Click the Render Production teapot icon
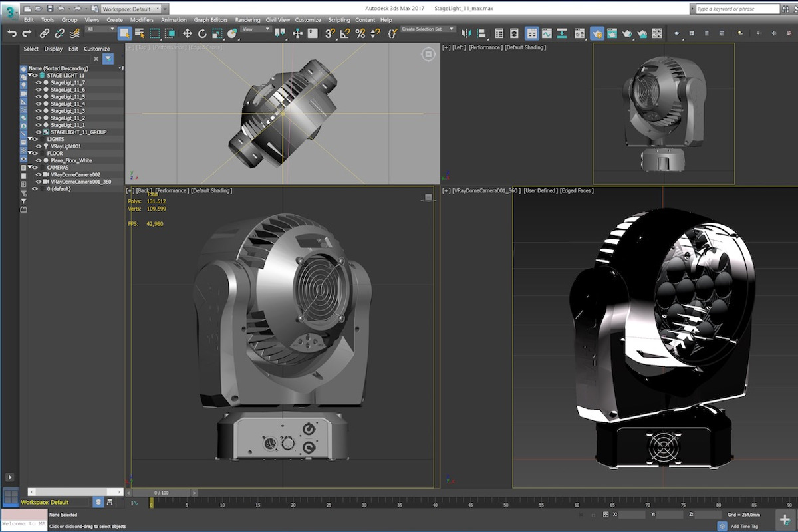 point(626,33)
